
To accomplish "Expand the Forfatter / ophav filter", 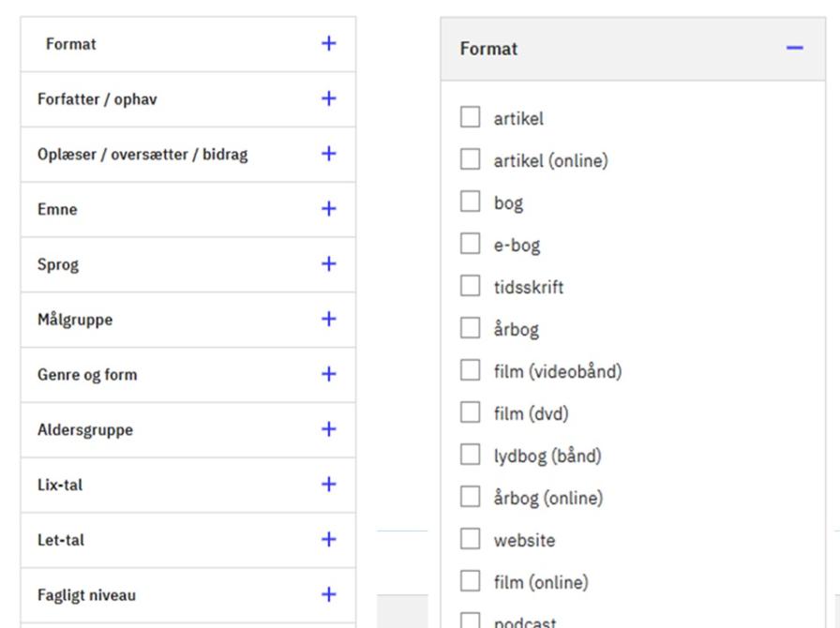I will pyautogui.click(x=328, y=98).
